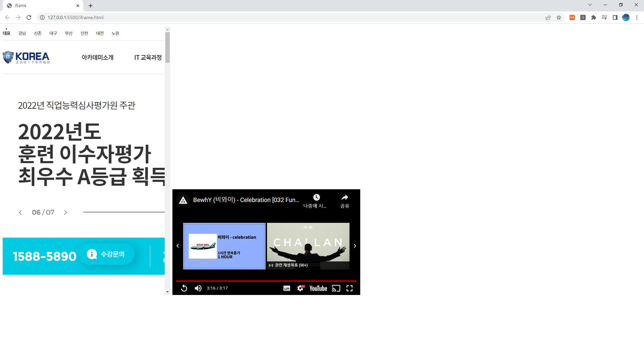This screenshot has width=644, height=349.
Task: Play CHALLAN suggested playlist thumbnail
Action: click(308, 246)
